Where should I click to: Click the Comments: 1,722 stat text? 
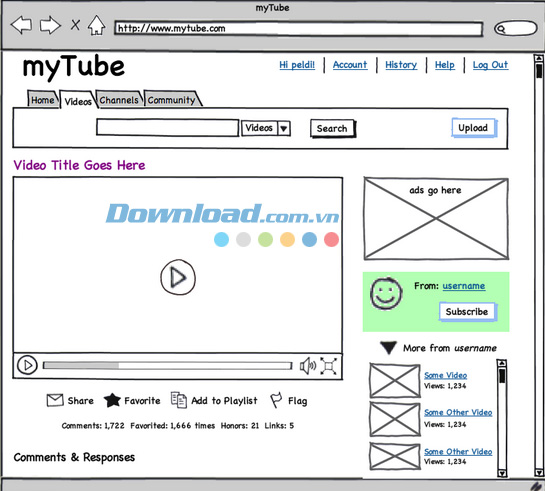[x=93, y=426]
